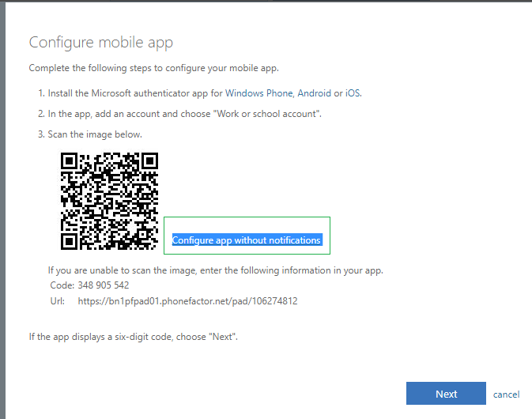Click the unable to scan instruction line

[215, 270]
